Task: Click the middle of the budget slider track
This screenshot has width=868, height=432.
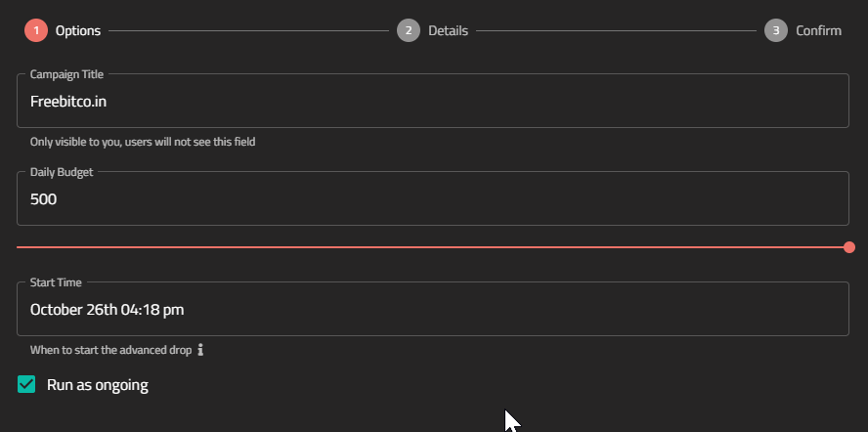Action: pos(433,247)
